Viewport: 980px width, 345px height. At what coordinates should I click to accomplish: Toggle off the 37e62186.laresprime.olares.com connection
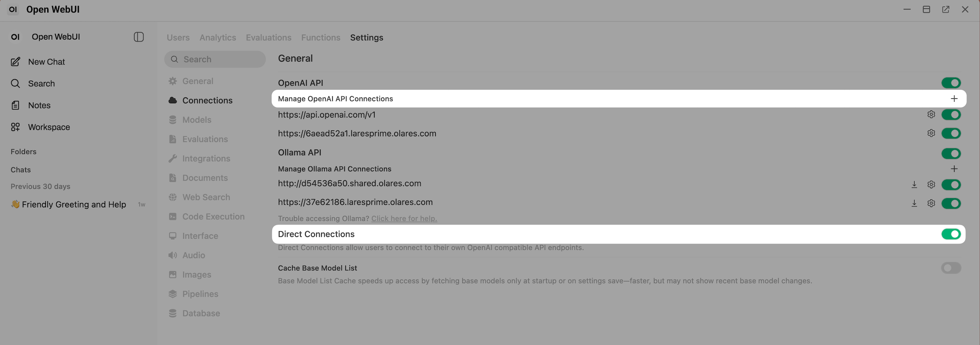(x=951, y=203)
